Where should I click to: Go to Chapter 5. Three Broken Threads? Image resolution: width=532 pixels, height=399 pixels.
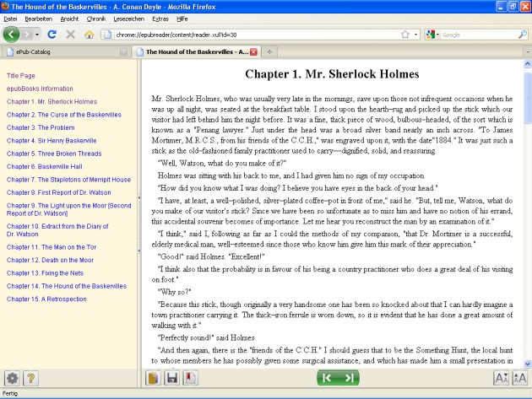point(54,154)
